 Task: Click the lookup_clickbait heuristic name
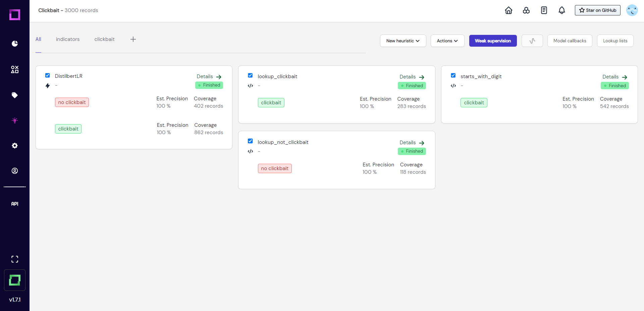pyautogui.click(x=277, y=76)
